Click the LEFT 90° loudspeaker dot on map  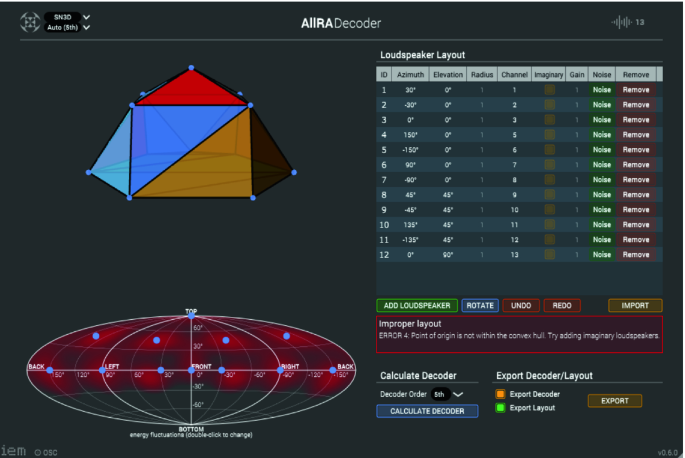click(102, 370)
